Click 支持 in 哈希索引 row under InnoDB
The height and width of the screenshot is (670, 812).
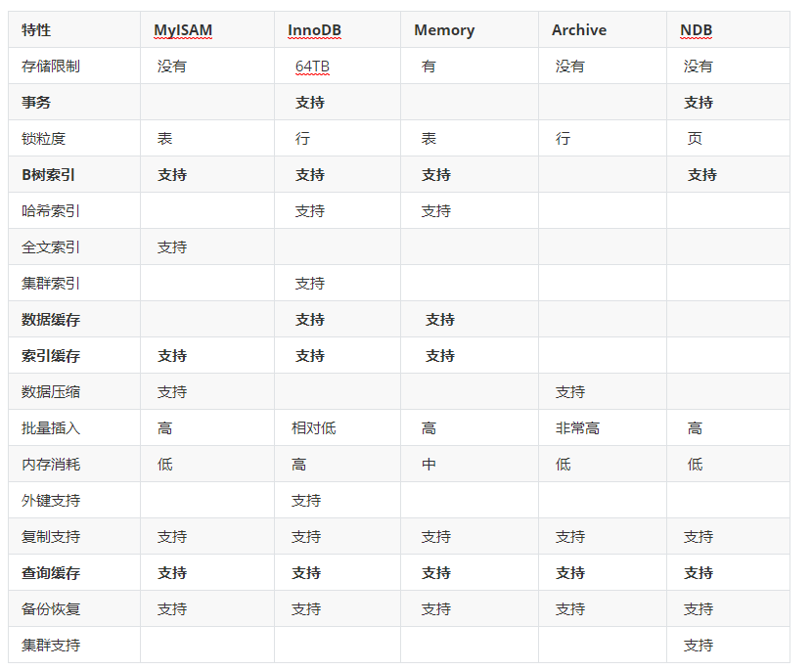point(310,211)
